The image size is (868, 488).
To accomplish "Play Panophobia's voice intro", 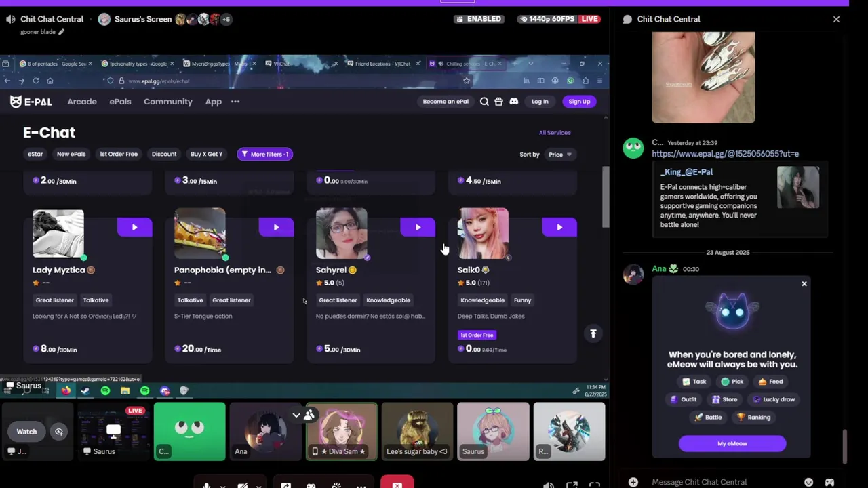I will click(276, 228).
